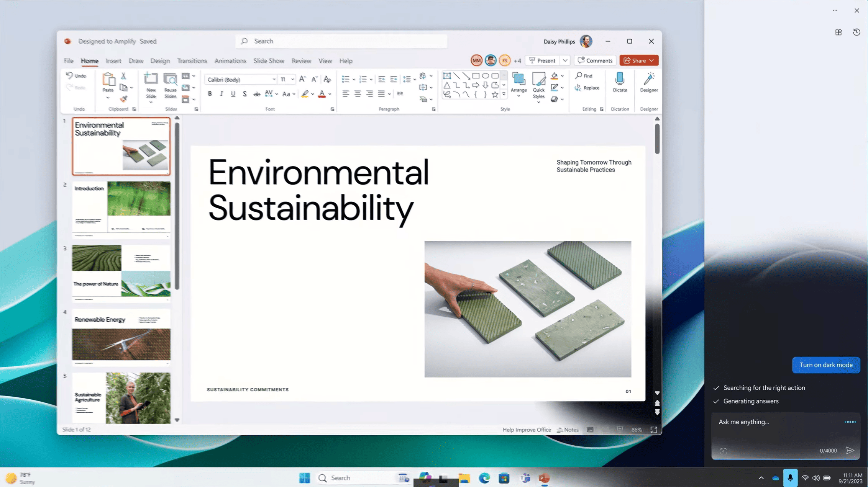Fit slide to current window icon
Image resolution: width=868 pixels, height=487 pixels.
pyautogui.click(x=654, y=430)
